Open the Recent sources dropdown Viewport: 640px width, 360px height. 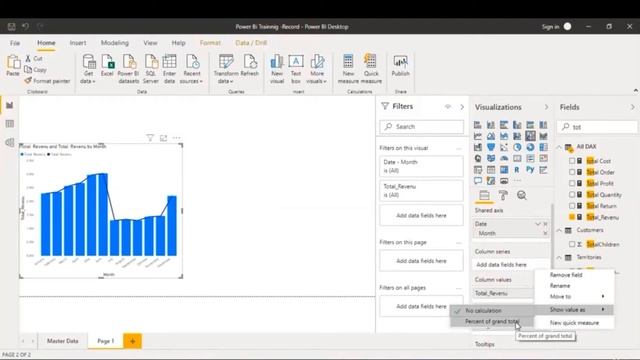[x=191, y=77]
